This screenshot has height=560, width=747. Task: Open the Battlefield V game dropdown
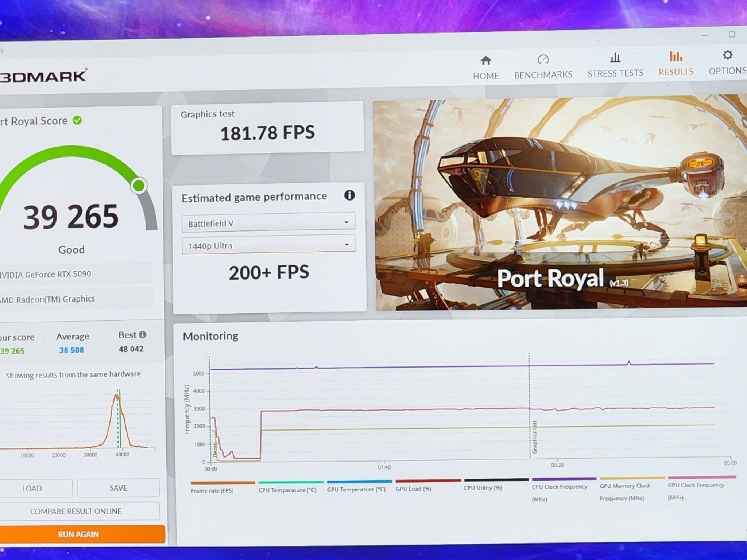pos(268,222)
